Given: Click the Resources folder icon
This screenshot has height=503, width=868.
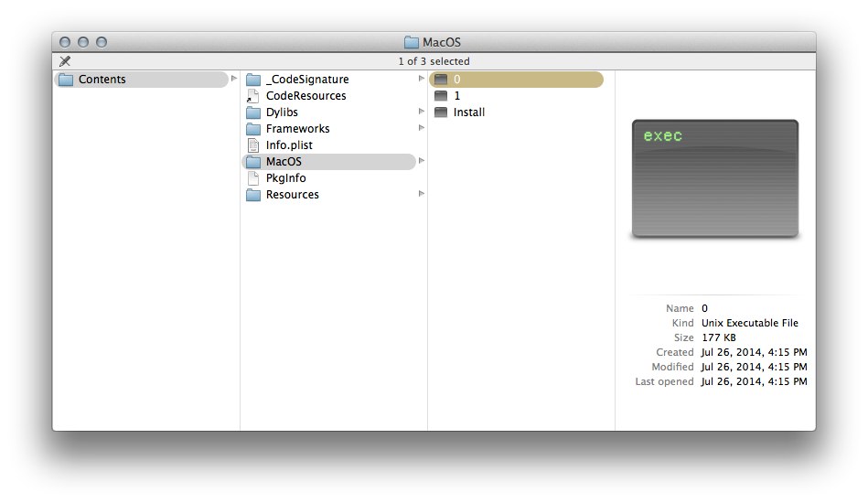Looking at the screenshot, I should [253, 195].
